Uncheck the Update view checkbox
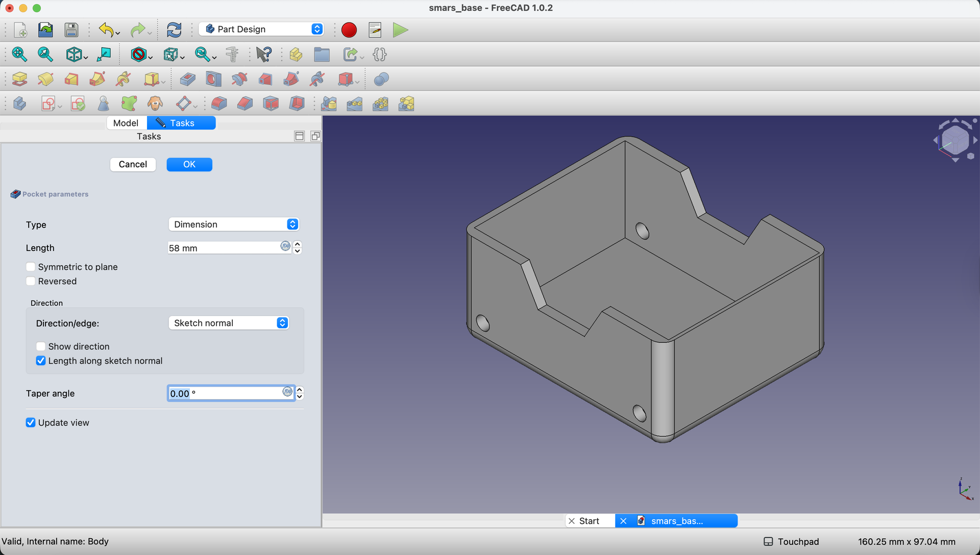This screenshot has width=980, height=555. click(x=31, y=422)
